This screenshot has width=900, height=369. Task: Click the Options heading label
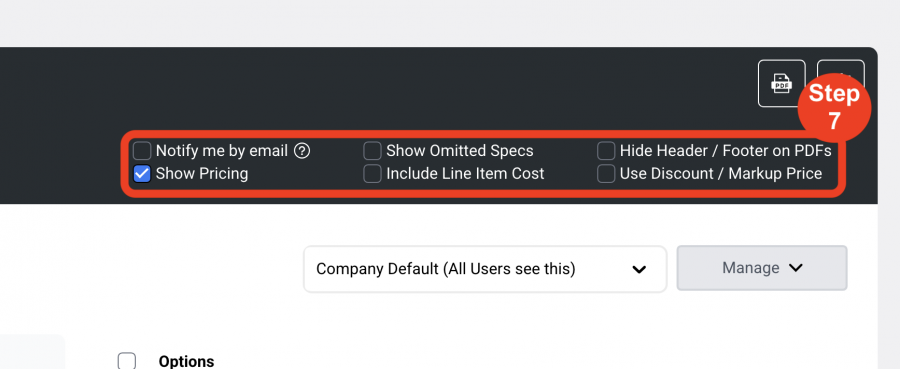[x=187, y=362]
